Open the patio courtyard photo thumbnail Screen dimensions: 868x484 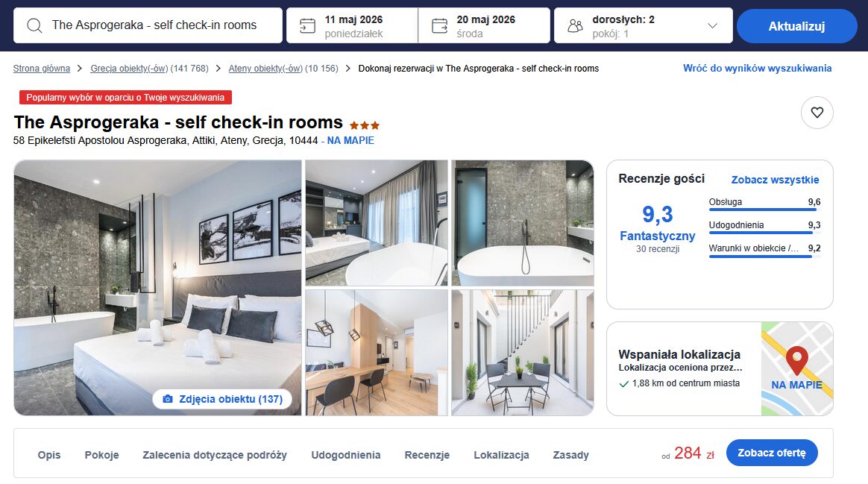(x=523, y=353)
